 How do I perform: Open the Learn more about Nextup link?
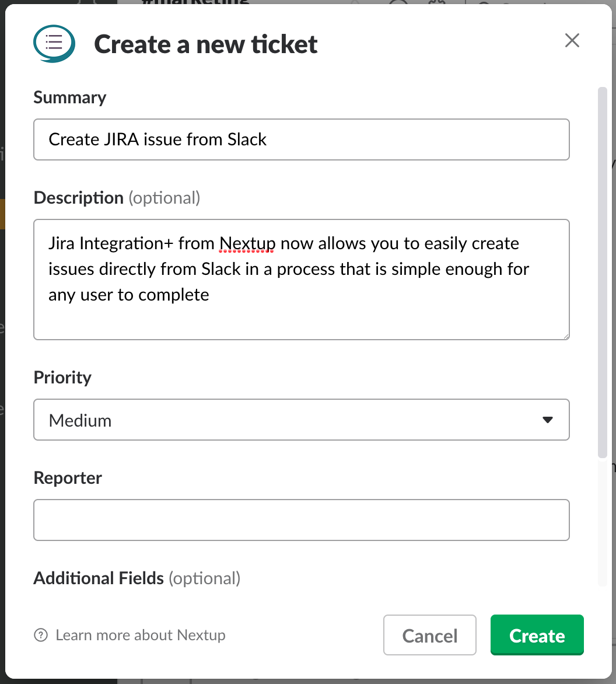(x=140, y=635)
